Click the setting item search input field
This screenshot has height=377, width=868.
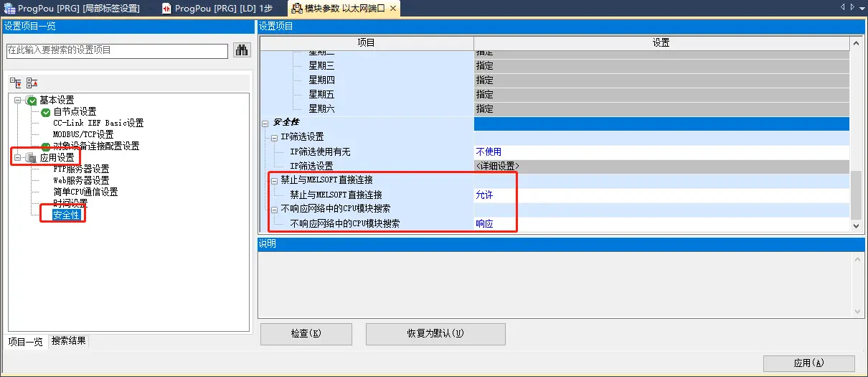[117, 50]
